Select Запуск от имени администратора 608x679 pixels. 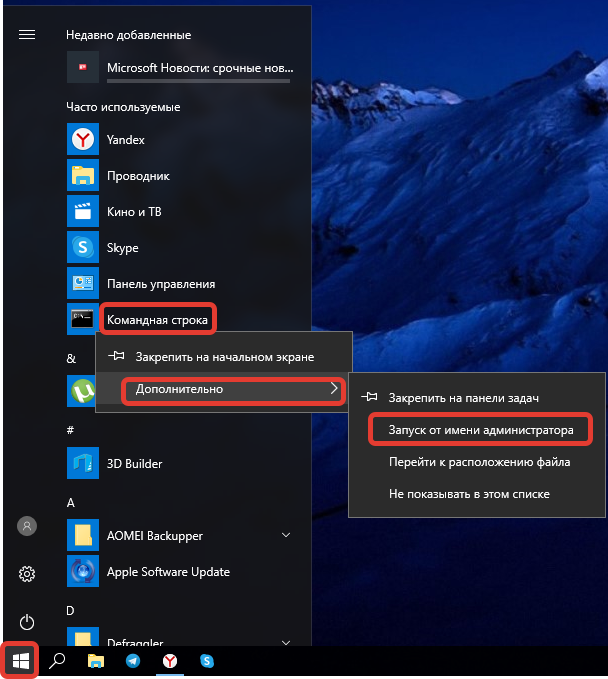[x=477, y=430]
